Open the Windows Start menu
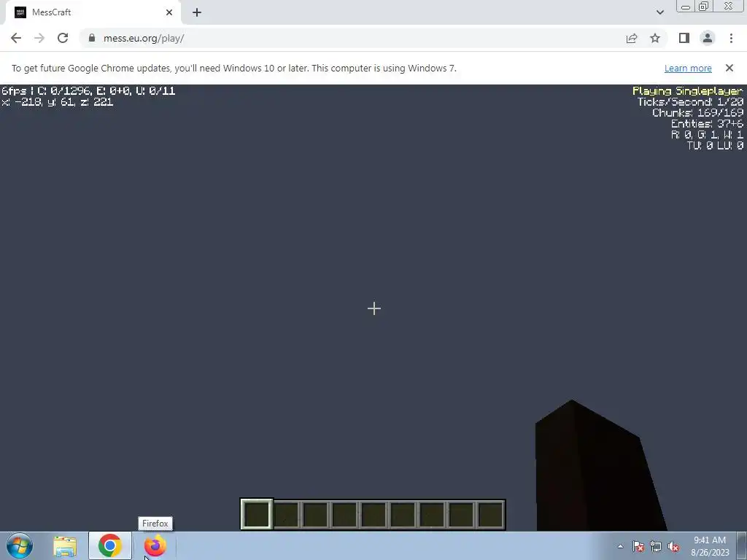This screenshot has height=560, width=747. pyautogui.click(x=20, y=545)
